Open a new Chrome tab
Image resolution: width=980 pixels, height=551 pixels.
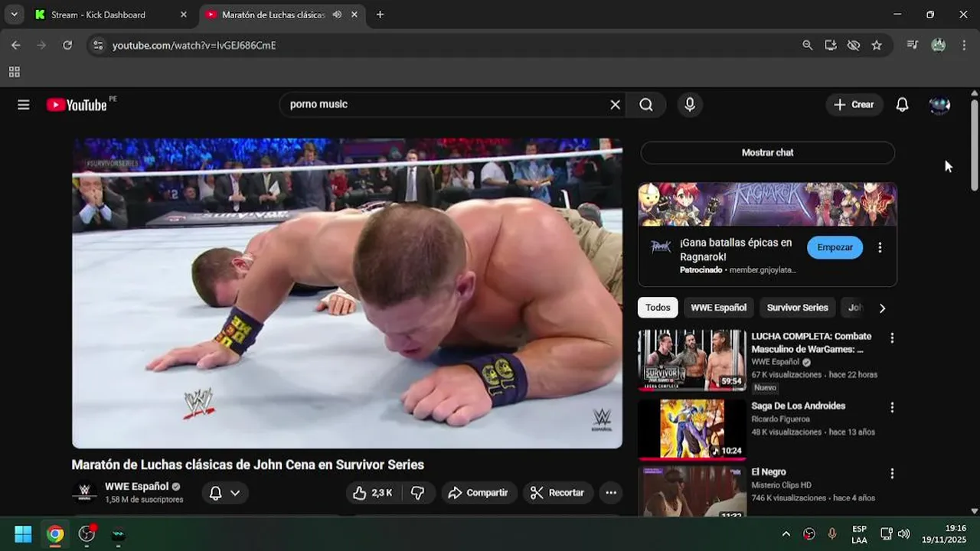coord(380,15)
